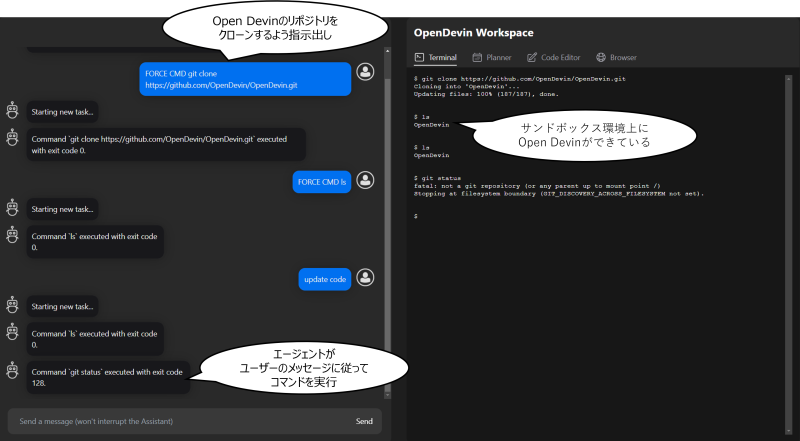Click the Code Editor pencil icon
Image resolution: width=800 pixels, height=441 pixels.
pos(532,58)
